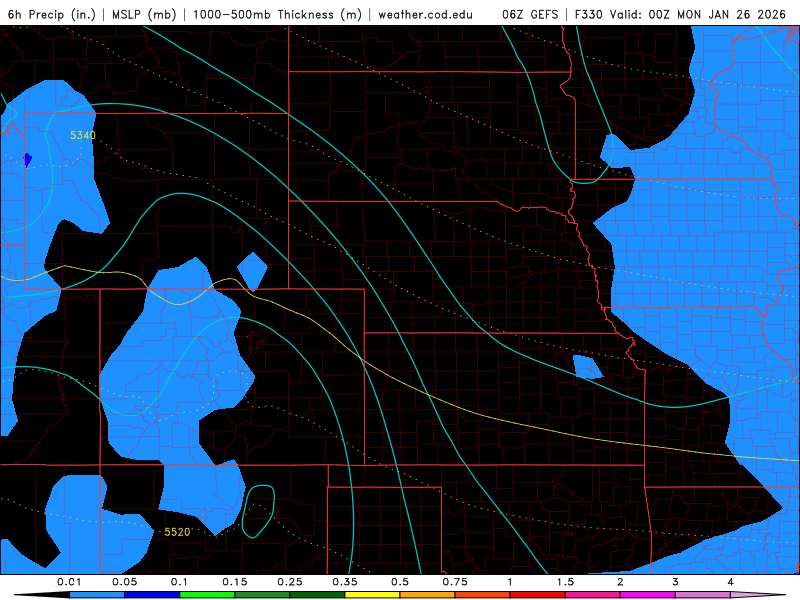The height and width of the screenshot is (600, 800).
Task: Click the small dark blue precipitation spot
Action: [28, 160]
